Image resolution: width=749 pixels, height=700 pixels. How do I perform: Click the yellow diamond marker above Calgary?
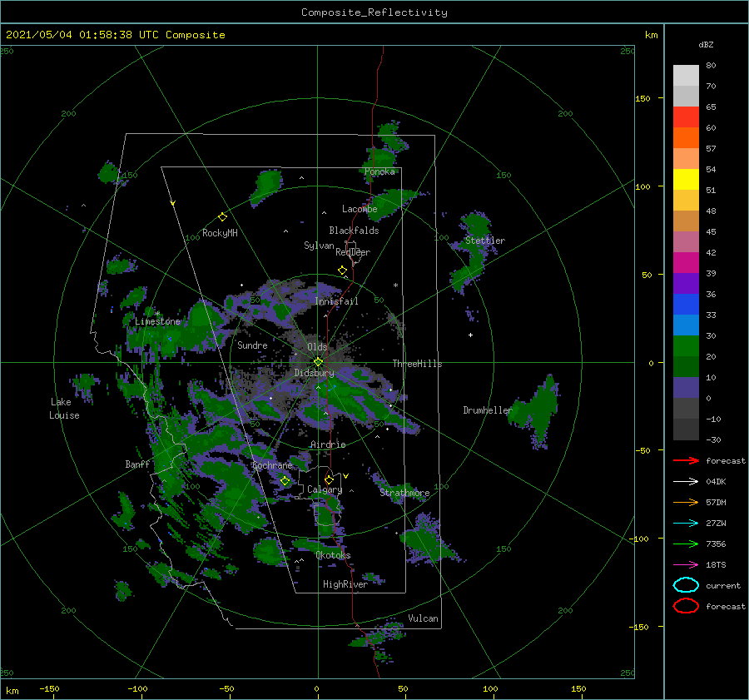(329, 479)
